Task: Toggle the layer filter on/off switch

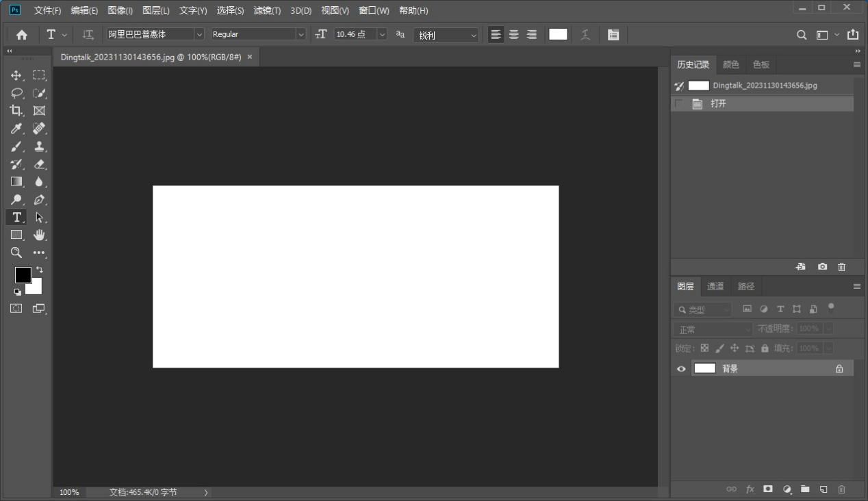Action: [x=831, y=307]
